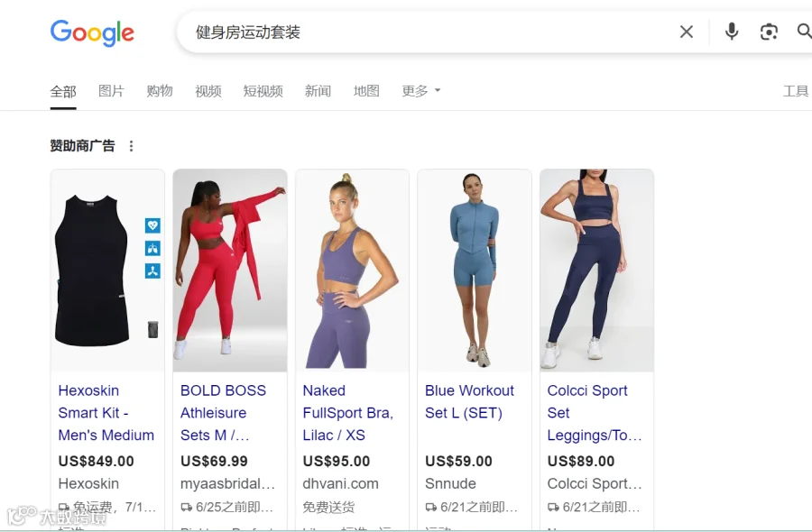
Task: Switch to the 购物 tab
Action: point(160,90)
